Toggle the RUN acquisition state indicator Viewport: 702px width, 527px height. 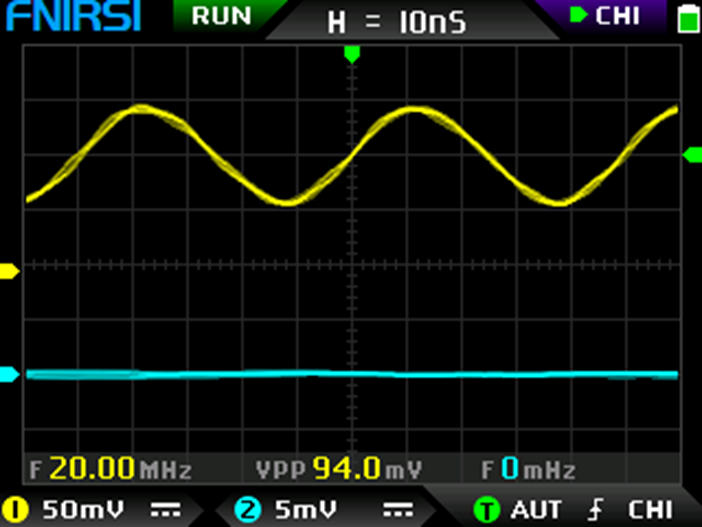[x=222, y=15]
